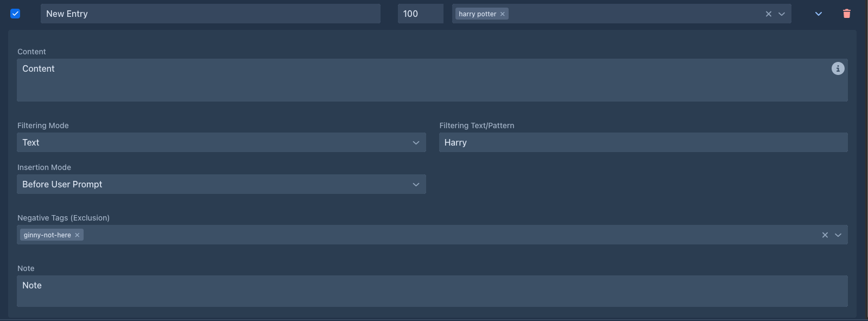Focus the Note text area
Viewport: 868px width, 321px height.
pyautogui.click(x=432, y=291)
